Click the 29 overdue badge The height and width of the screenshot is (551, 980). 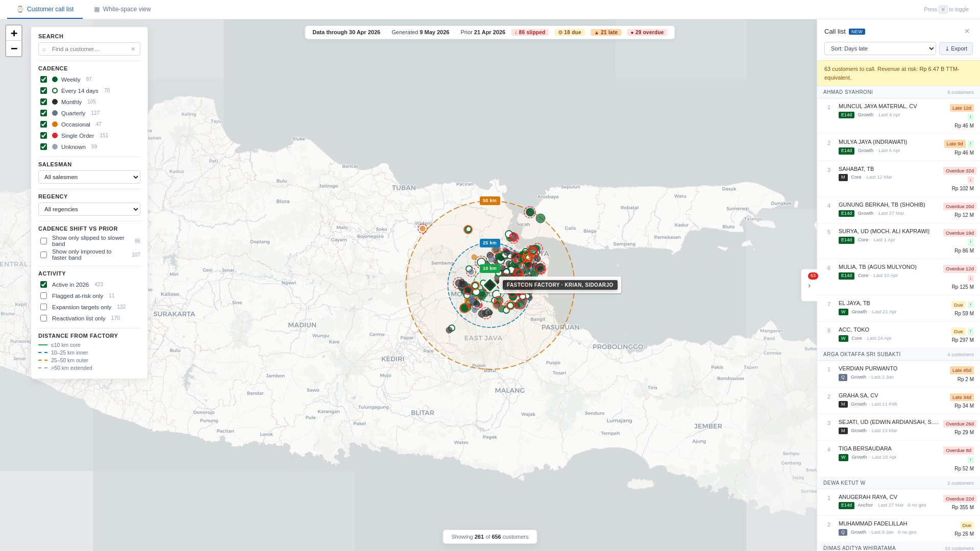647,32
